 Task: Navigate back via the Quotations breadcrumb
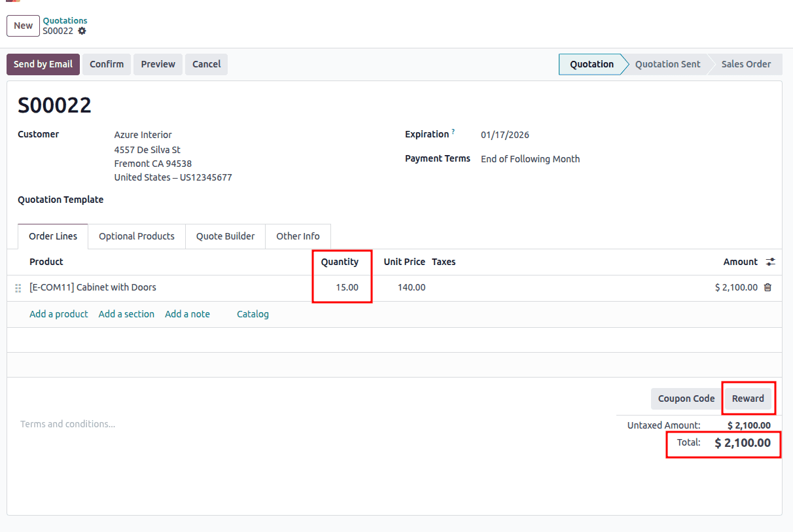click(x=65, y=20)
